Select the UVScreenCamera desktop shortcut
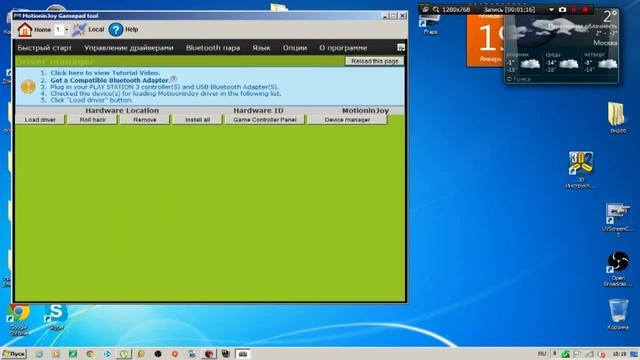Image resolution: width=640 pixels, height=360 pixels. 618,220
